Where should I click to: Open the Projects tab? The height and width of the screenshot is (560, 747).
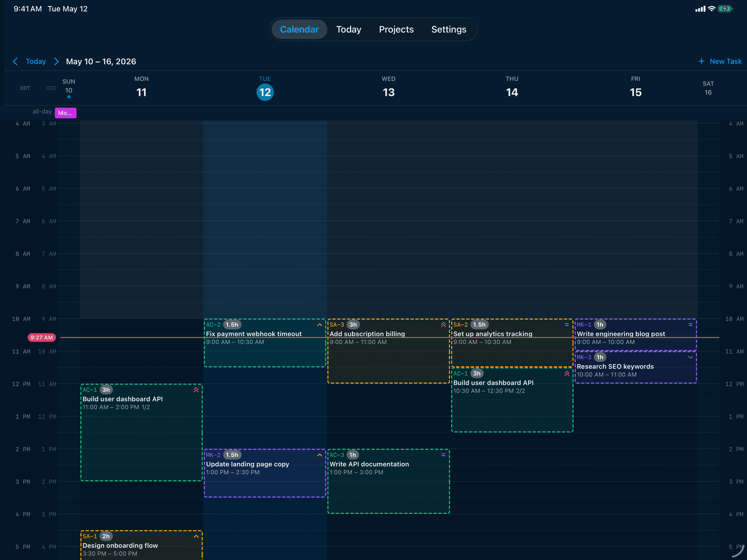click(x=396, y=29)
